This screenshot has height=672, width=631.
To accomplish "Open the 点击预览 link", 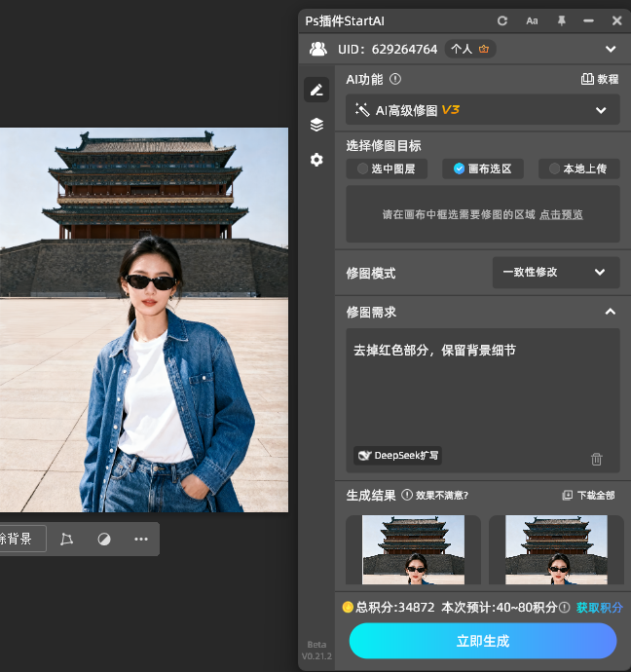I will 562,214.
